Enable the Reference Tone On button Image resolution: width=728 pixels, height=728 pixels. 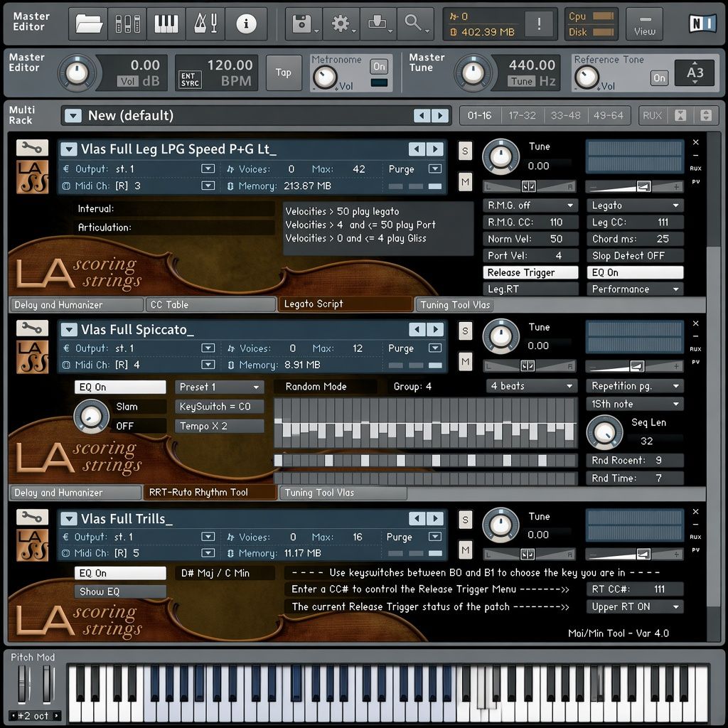(659, 78)
